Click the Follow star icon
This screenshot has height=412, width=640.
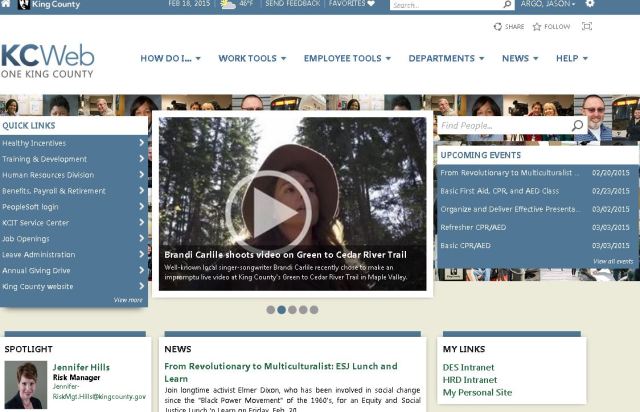(537, 27)
